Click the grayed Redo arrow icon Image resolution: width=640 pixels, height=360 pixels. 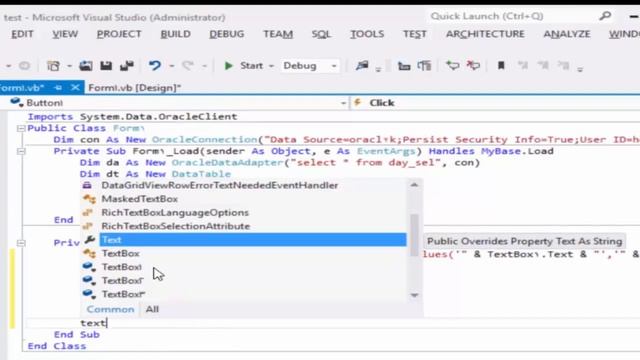pos(188,66)
